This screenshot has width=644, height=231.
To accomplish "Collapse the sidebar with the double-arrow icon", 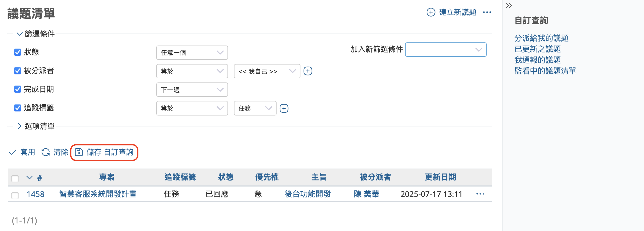I will tap(508, 5).
